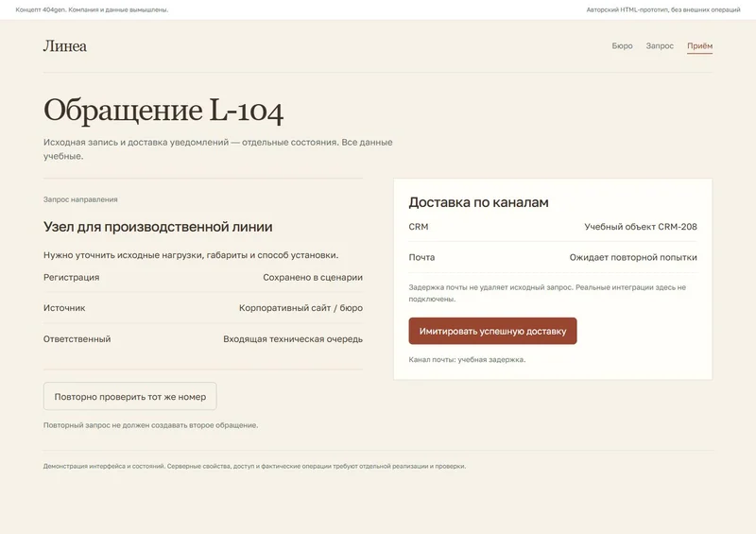Click the banner text Авторский HTML-прототип
The image size is (756, 534).
(663, 9)
